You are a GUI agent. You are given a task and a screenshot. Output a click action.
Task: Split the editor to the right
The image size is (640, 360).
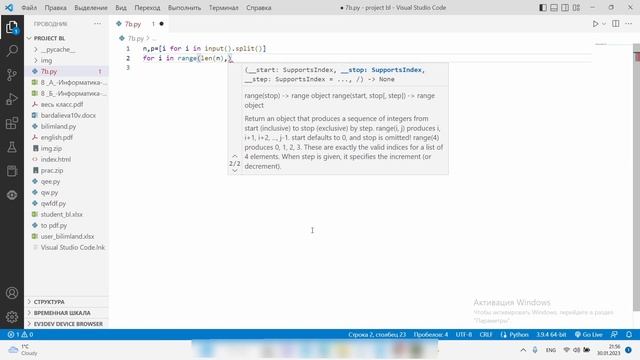point(616,24)
